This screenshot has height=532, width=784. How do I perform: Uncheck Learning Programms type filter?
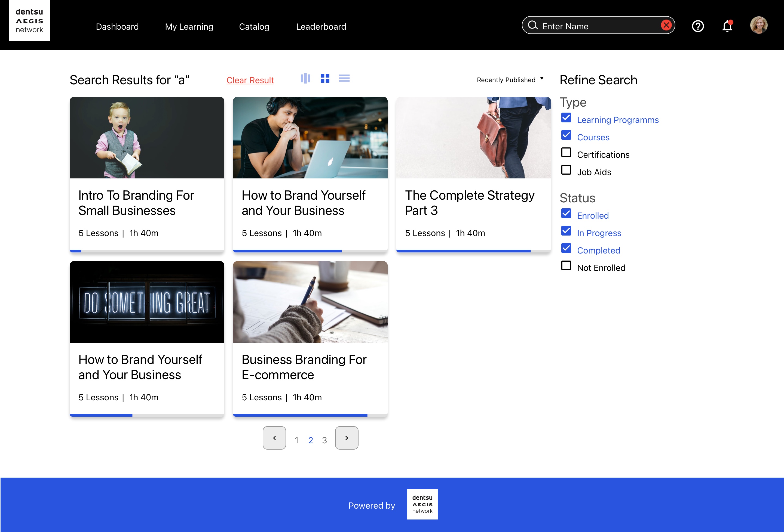566,118
